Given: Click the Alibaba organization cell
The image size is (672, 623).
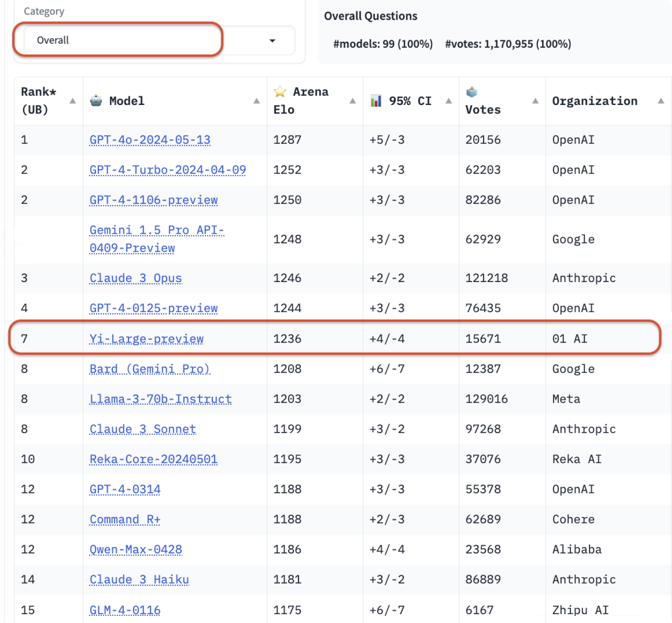Looking at the screenshot, I should 577,550.
